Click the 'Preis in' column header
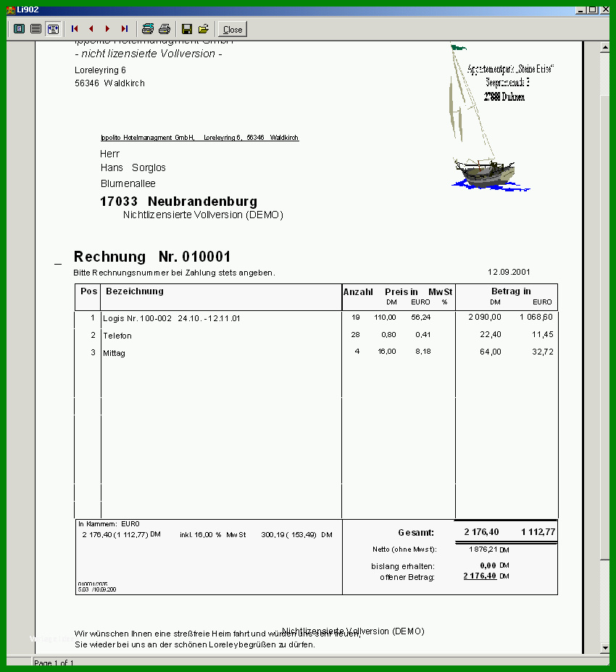The height and width of the screenshot is (672, 616). [x=401, y=292]
